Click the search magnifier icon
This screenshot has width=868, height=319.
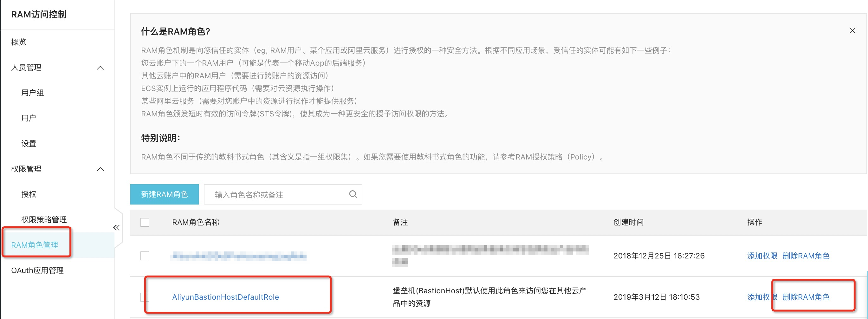pyautogui.click(x=353, y=194)
